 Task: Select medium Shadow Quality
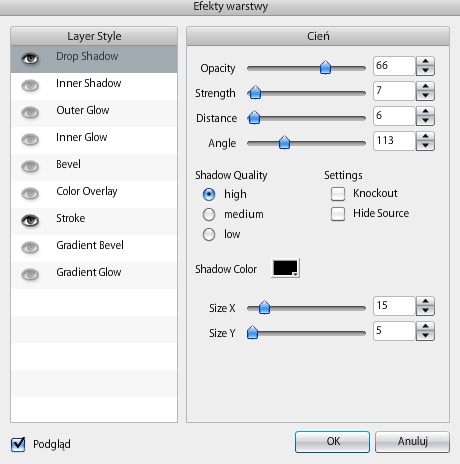[x=209, y=214]
